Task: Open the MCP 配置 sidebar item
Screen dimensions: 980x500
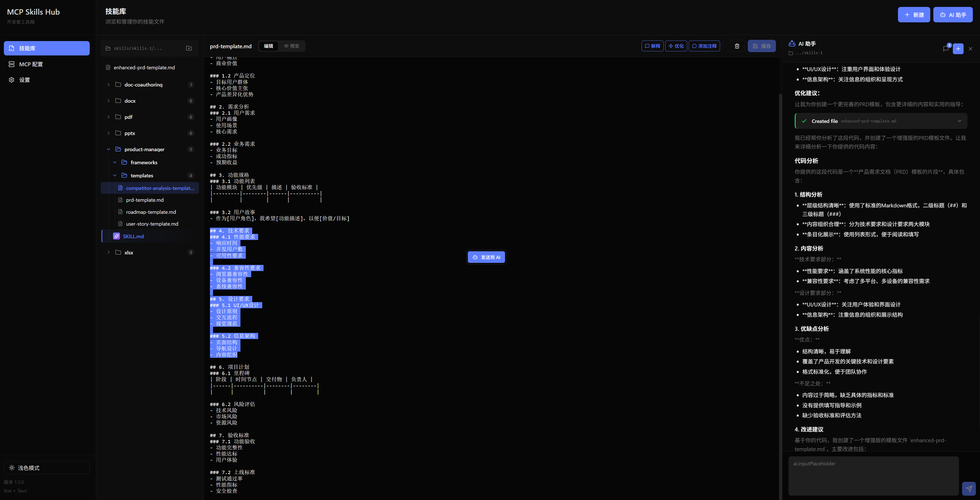Action: 31,64
